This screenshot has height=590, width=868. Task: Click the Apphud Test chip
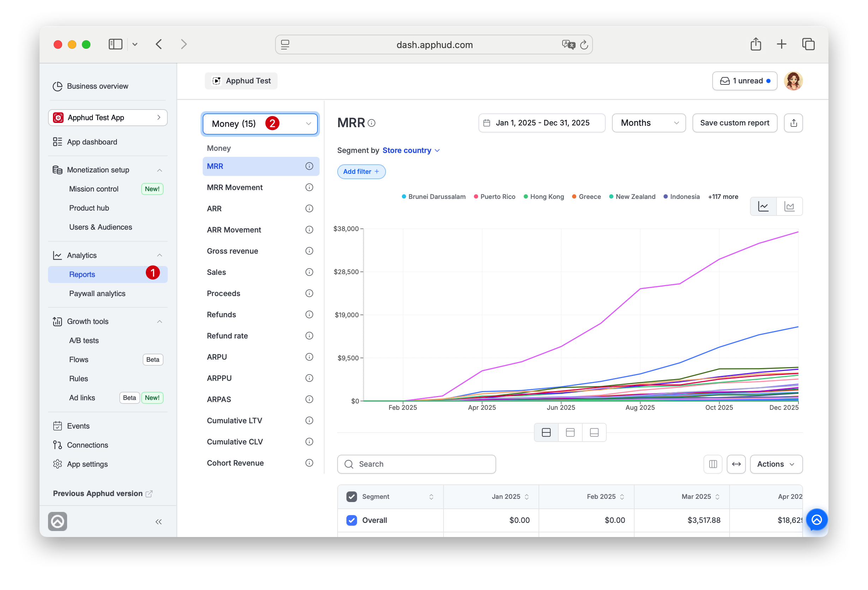tap(241, 81)
